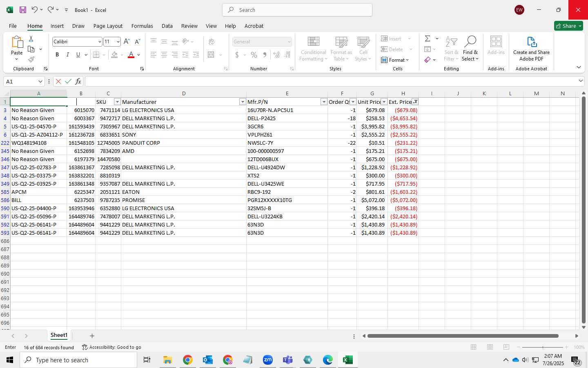Open Format as Table menu
This screenshot has width=588, height=368.
click(x=341, y=49)
